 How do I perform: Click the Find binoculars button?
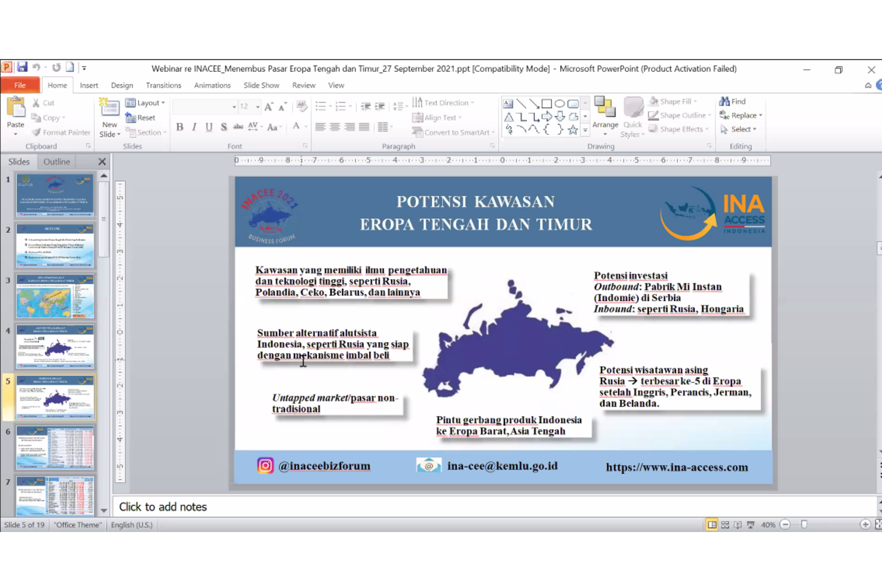click(x=732, y=101)
